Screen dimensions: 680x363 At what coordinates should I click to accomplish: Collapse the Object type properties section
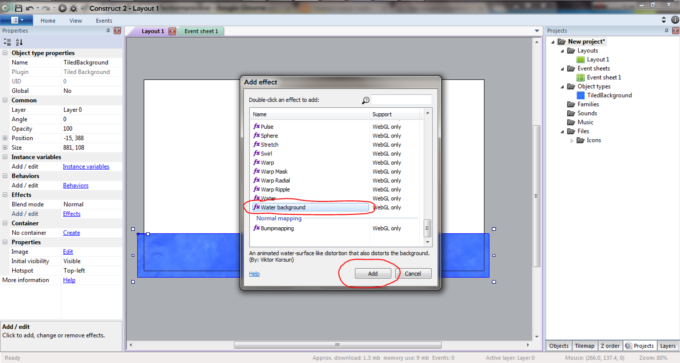click(x=5, y=53)
